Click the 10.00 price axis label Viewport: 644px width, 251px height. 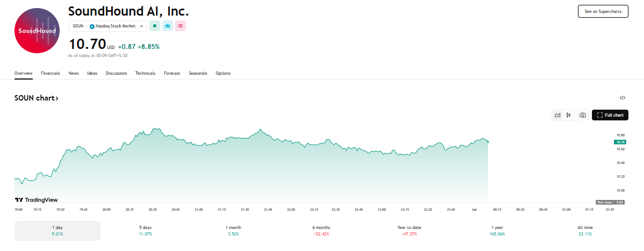[x=620, y=191]
